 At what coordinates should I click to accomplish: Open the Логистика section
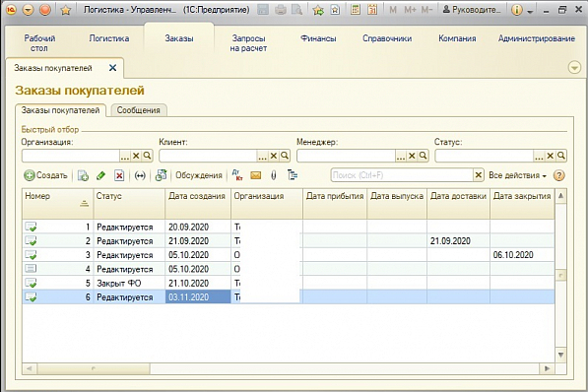pos(109,38)
